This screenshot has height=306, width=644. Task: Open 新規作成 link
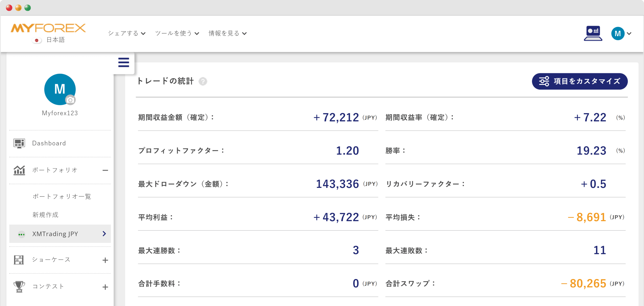click(x=45, y=215)
